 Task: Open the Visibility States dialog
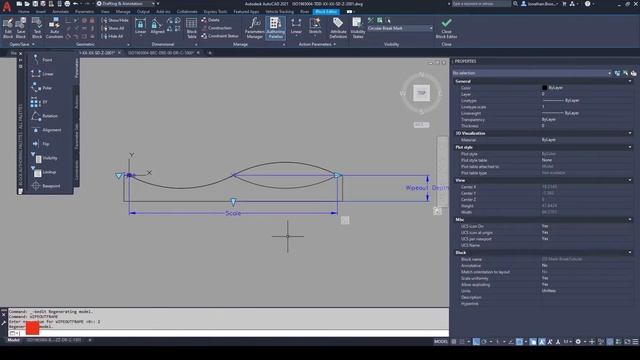[358, 28]
